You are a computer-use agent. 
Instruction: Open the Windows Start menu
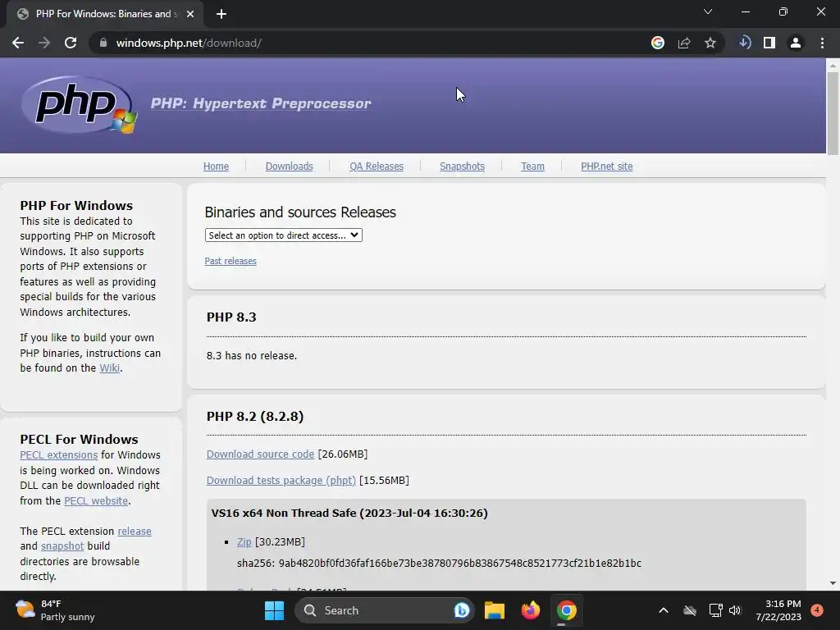coord(274,610)
